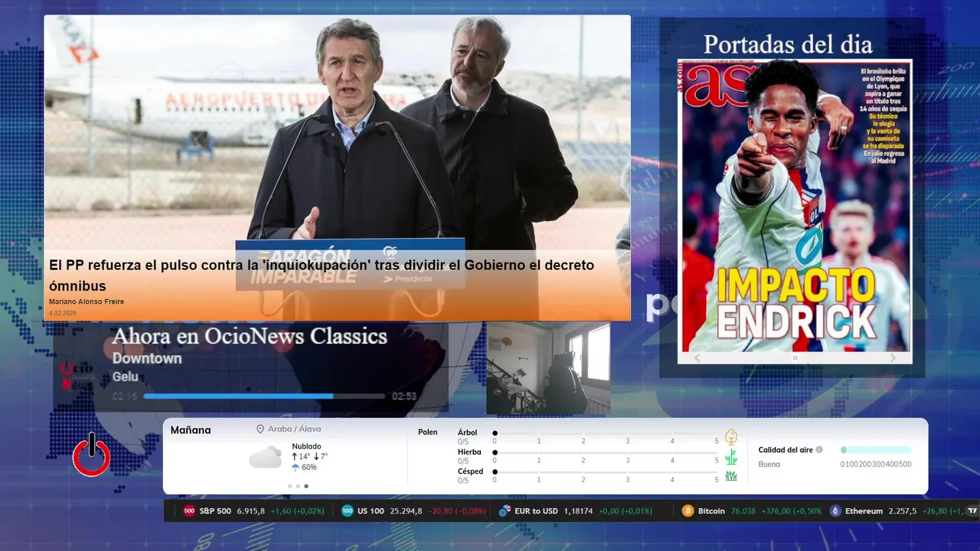Click the 'Mañana' weather heading
Image resolution: width=980 pixels, height=551 pixels.
(x=191, y=430)
